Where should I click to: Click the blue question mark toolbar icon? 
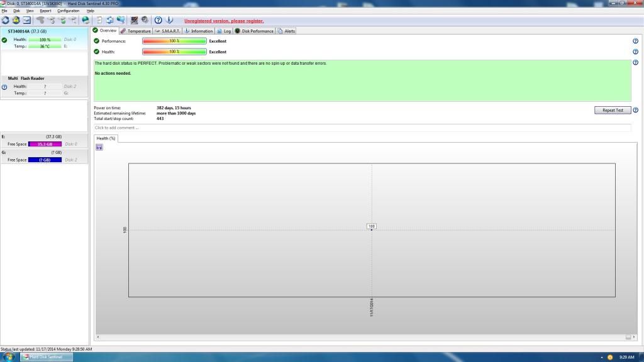click(x=158, y=20)
